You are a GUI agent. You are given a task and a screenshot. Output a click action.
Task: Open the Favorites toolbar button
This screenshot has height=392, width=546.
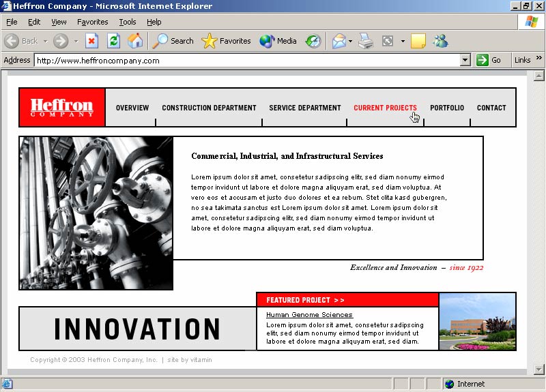click(x=227, y=41)
